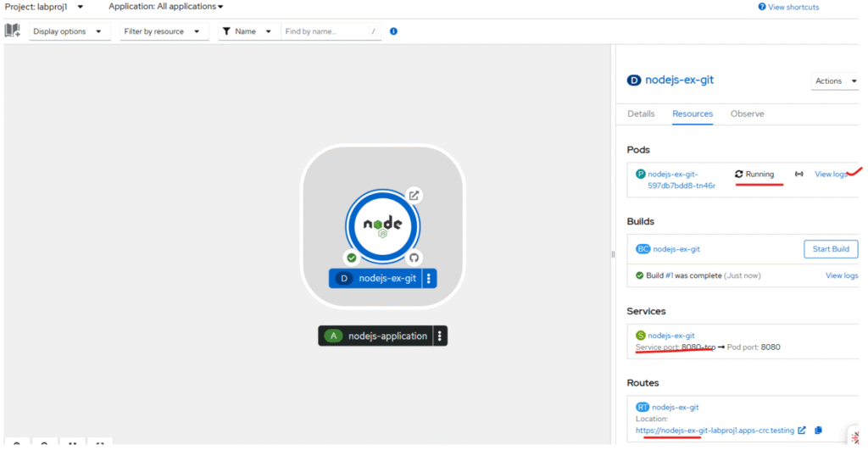Copy the route URL to clipboard
The height and width of the screenshot is (450, 868).
(818, 431)
